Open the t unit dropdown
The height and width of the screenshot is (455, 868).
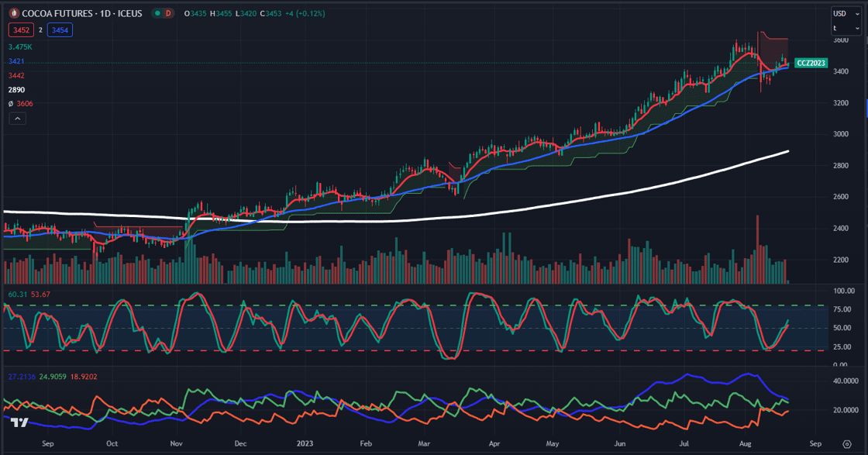[846, 28]
